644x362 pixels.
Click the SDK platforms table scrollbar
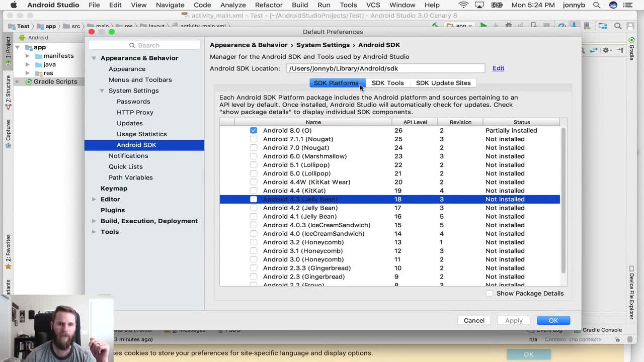(x=563, y=201)
